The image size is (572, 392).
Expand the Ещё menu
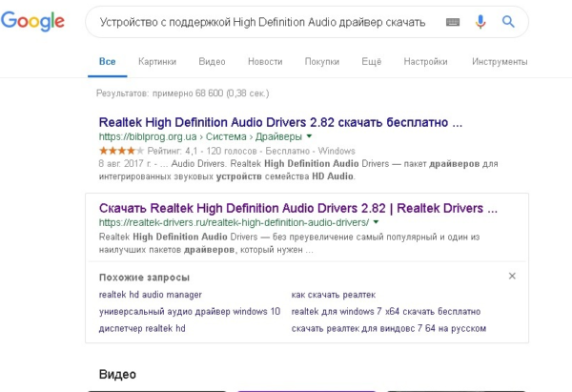coord(372,62)
